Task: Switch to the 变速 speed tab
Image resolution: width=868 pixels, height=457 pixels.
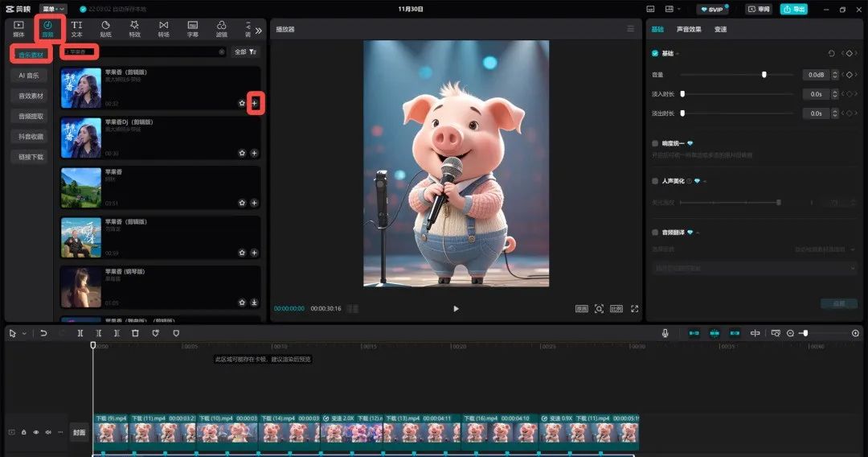Action: click(x=720, y=29)
